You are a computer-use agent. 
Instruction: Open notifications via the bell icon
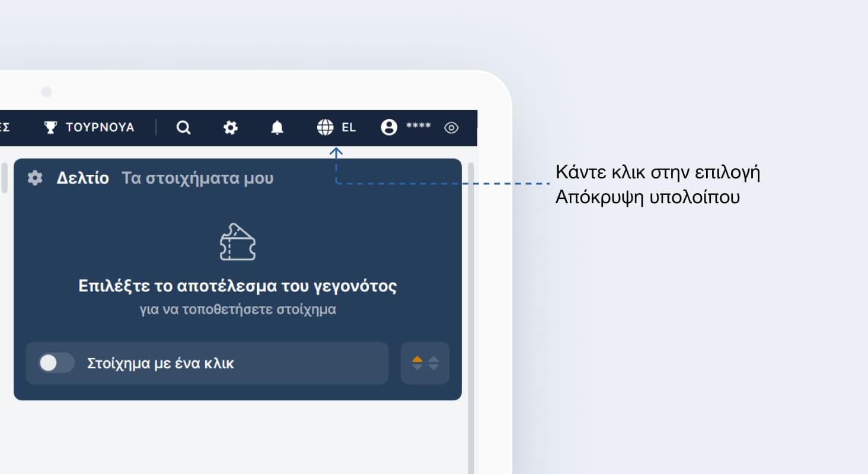click(x=277, y=127)
